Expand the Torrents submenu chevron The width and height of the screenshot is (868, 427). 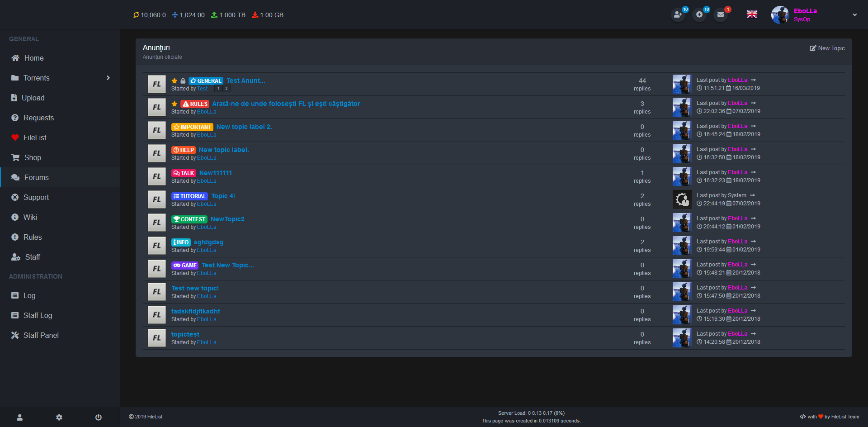[x=108, y=78]
